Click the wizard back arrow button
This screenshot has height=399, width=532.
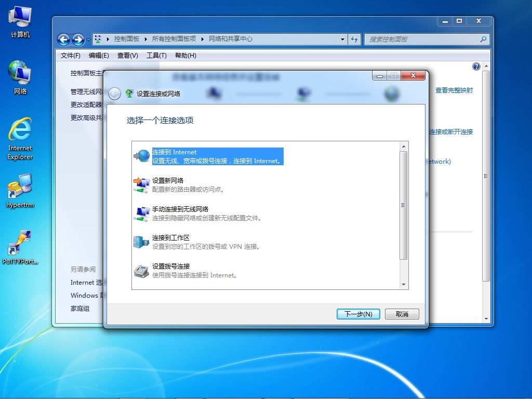[x=115, y=94]
